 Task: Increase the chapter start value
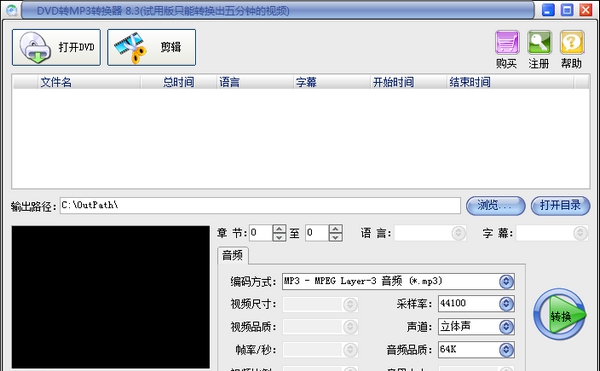pos(279,229)
